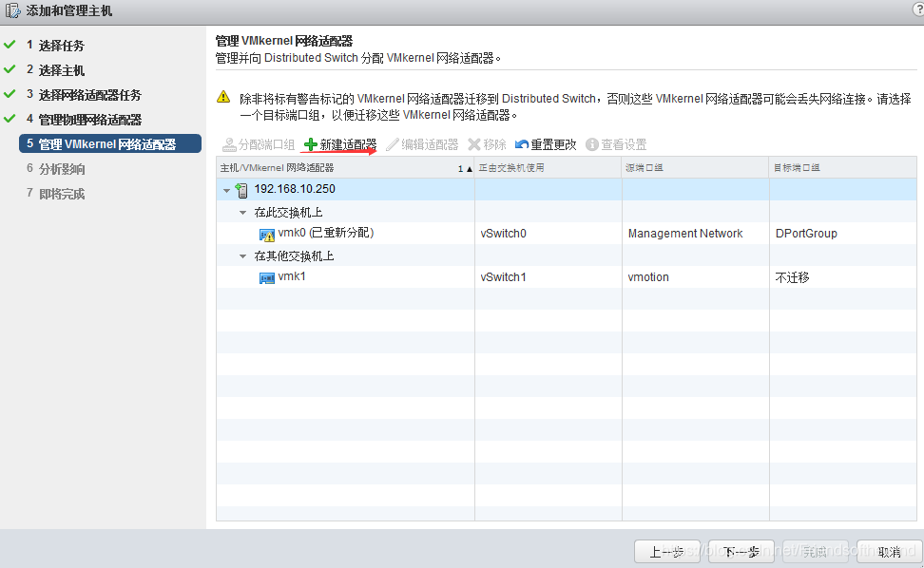Click the 下一步 next button
924x568 pixels.
point(741,552)
